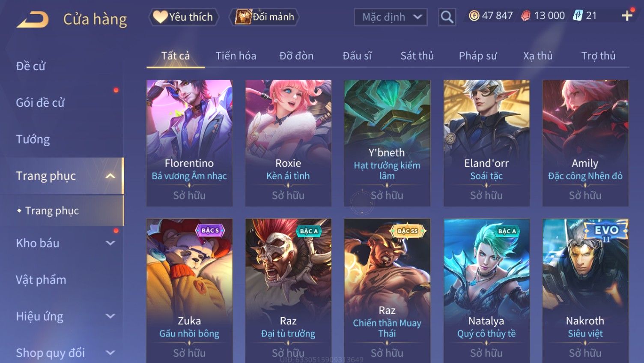Image resolution: width=644 pixels, height=363 pixels.
Task: Switch to the Pháp sư tab
Action: [x=478, y=56]
